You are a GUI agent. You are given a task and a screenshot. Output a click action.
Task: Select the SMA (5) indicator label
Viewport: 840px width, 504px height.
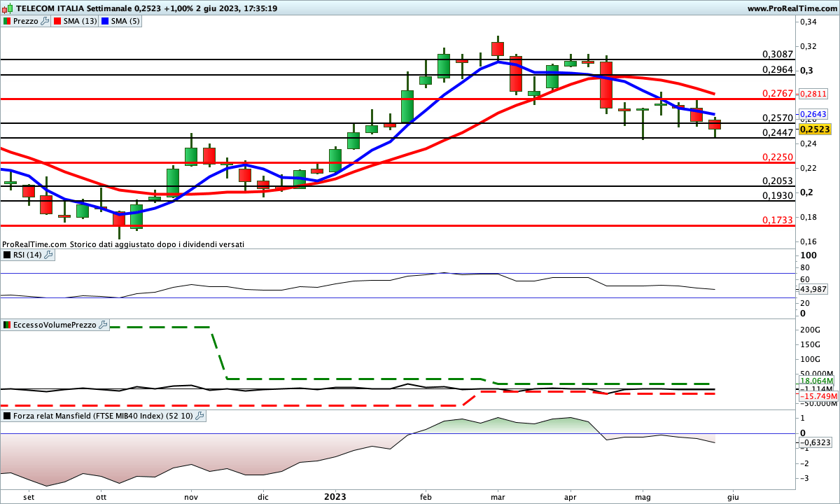point(125,21)
